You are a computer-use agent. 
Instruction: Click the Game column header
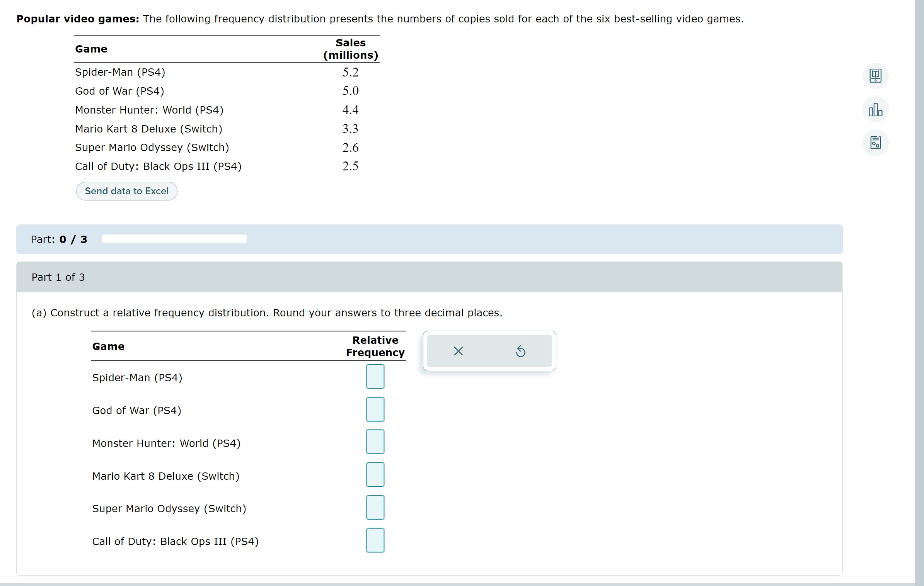[91, 49]
